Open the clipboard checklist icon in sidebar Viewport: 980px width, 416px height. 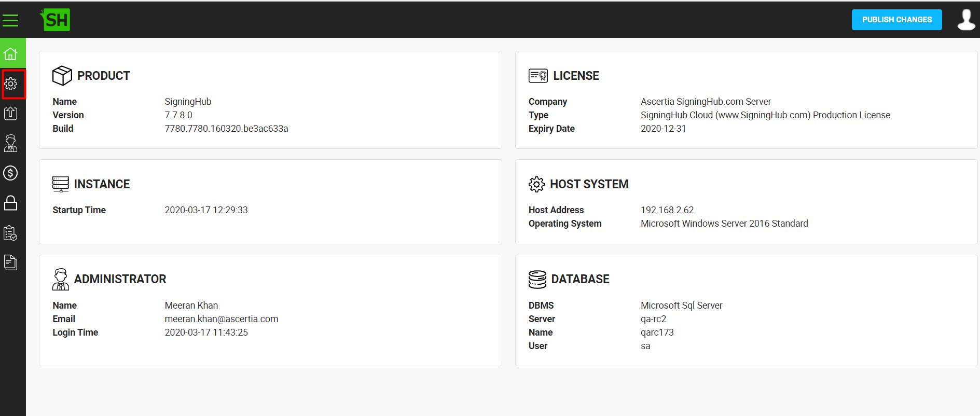coord(11,233)
